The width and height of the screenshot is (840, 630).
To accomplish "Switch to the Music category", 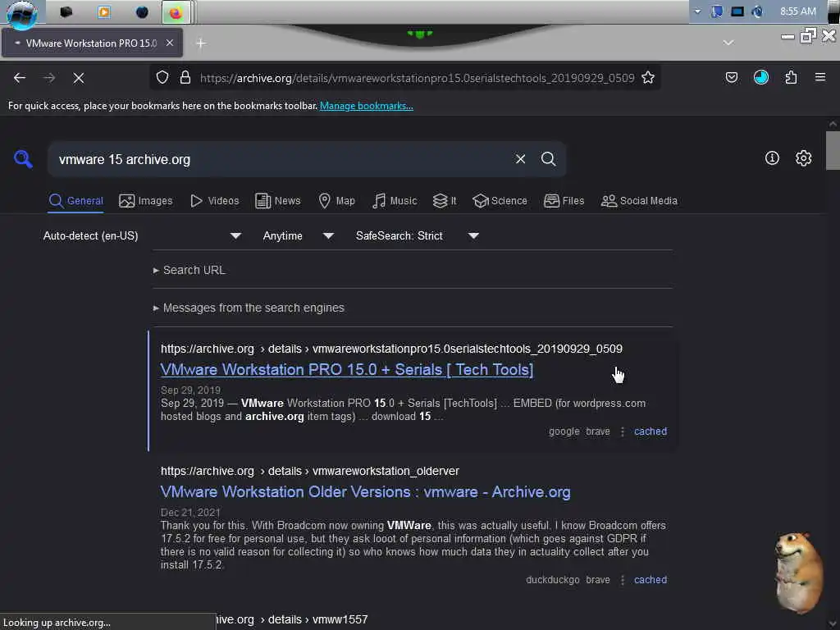I will (x=395, y=201).
